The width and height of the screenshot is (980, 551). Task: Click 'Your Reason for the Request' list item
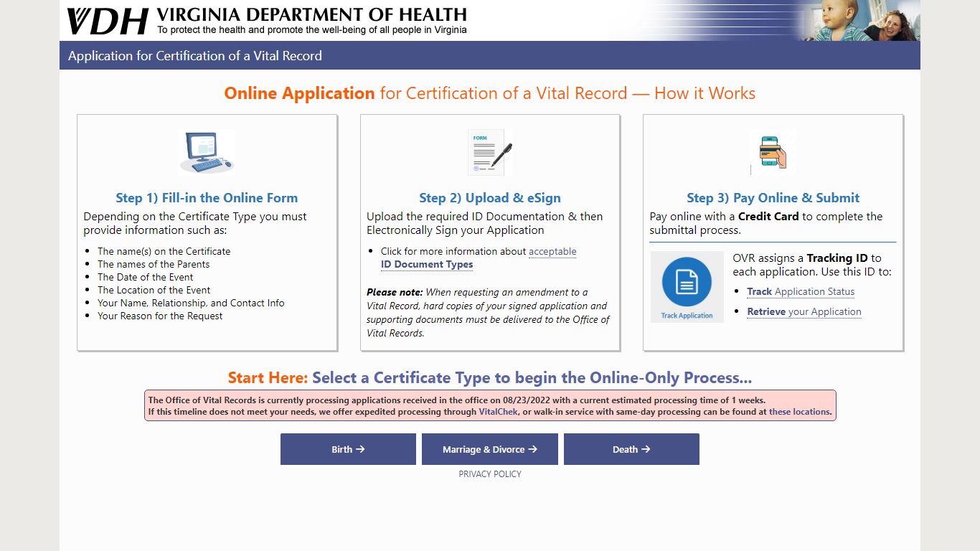[x=160, y=316]
